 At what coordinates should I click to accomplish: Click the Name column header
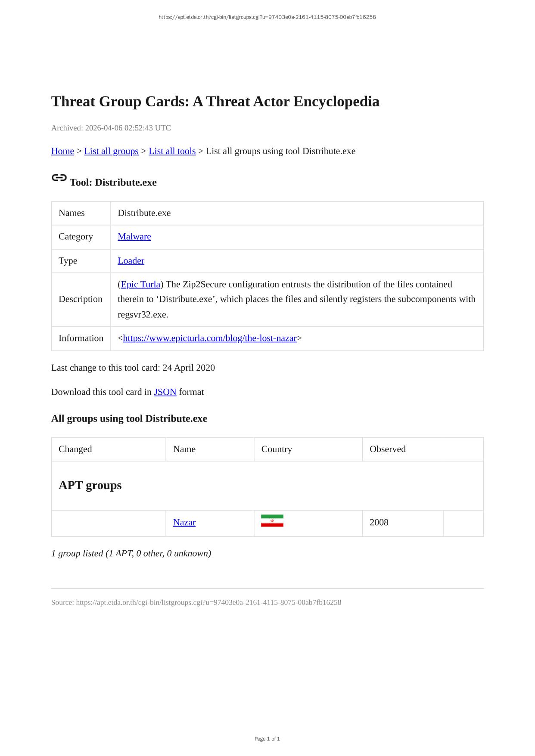(184, 449)
